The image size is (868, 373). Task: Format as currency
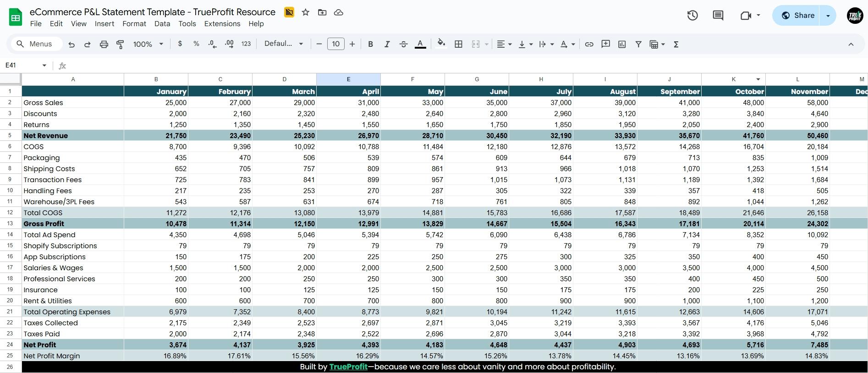tap(180, 44)
